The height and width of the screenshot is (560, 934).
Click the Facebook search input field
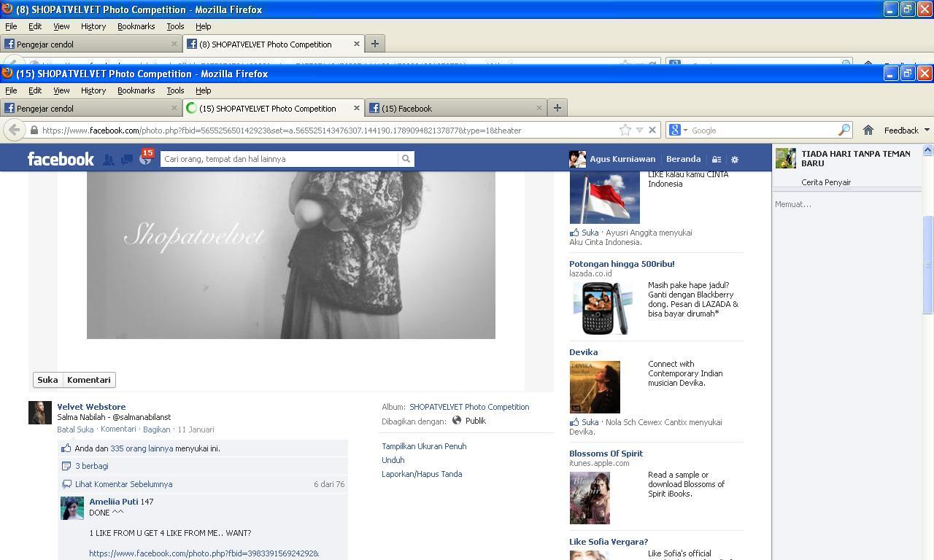tap(279, 159)
